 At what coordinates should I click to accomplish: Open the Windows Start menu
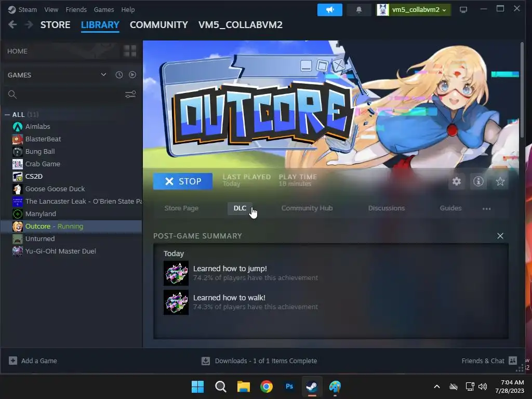197,387
